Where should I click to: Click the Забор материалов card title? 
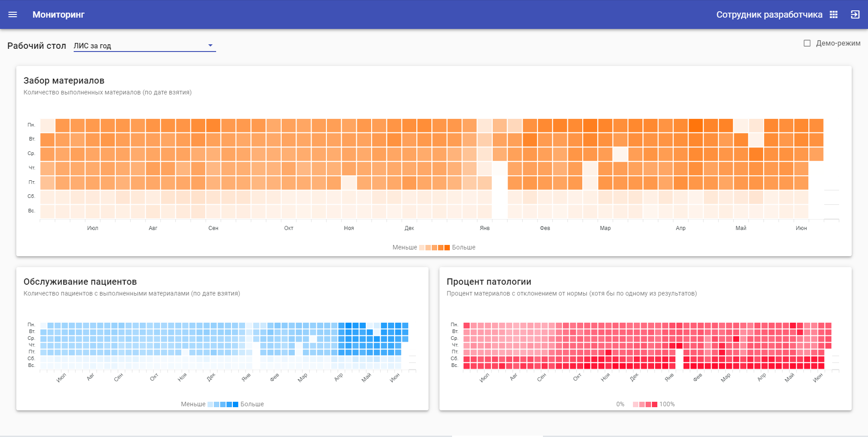(x=64, y=80)
